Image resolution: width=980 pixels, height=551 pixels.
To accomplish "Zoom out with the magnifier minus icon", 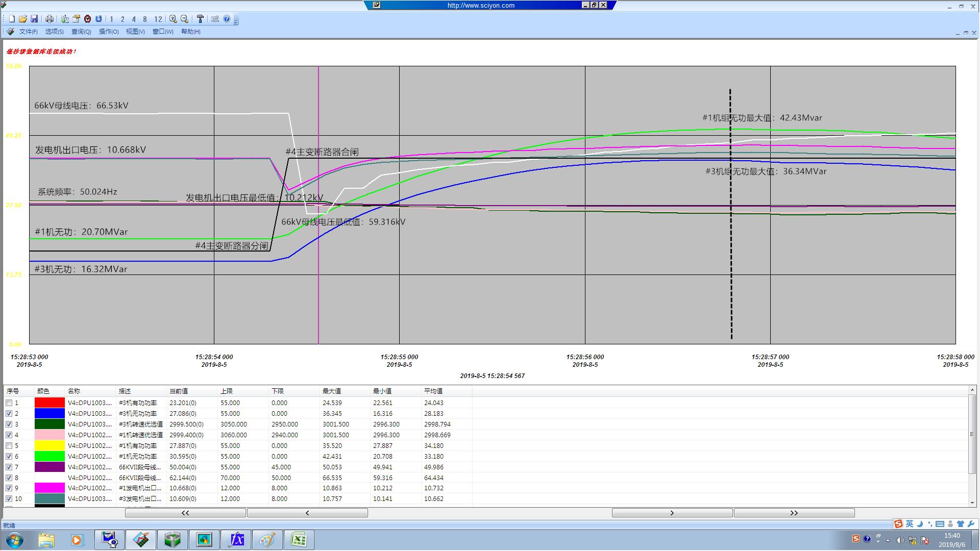I will tap(184, 19).
